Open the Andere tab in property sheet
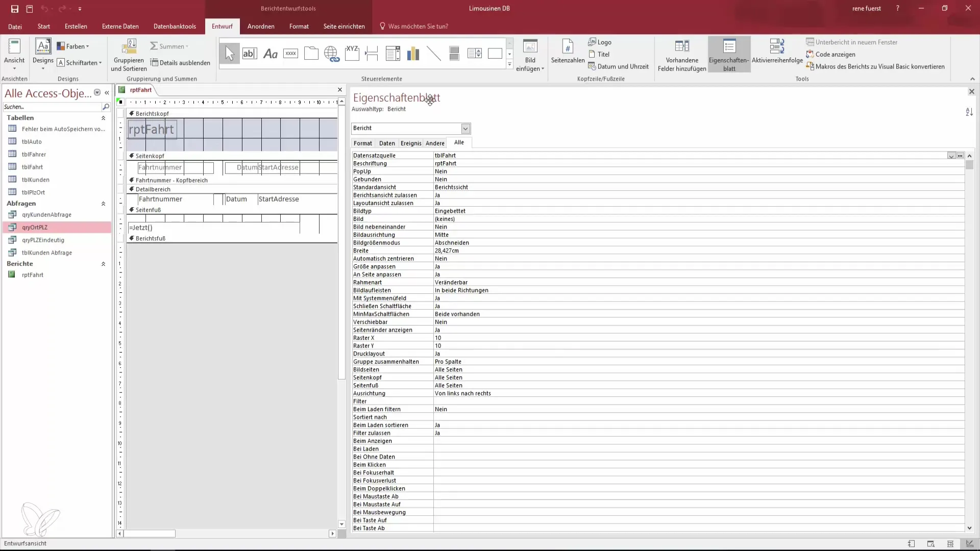 pyautogui.click(x=435, y=143)
